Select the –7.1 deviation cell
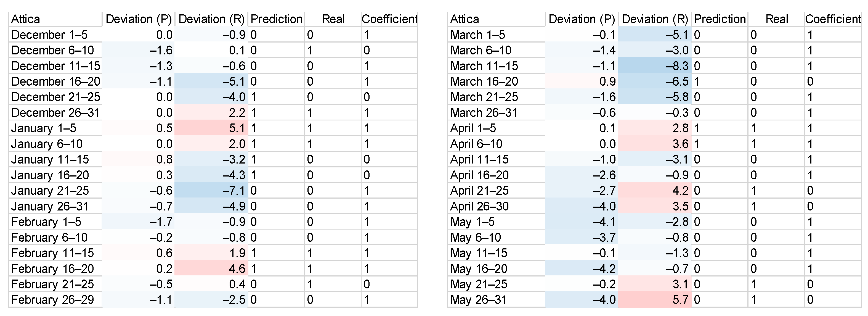The width and height of the screenshot is (868, 316). [233, 191]
